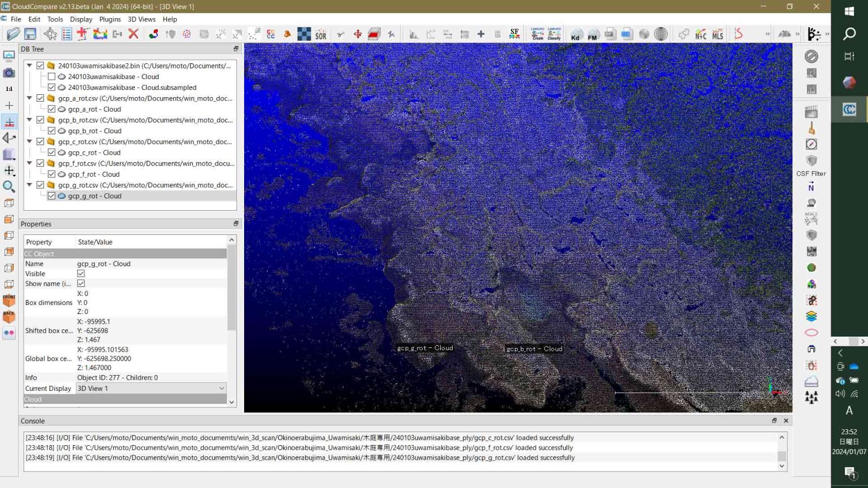The height and width of the screenshot is (488, 868).
Task: Open the CANUPO Classify plugin
Action: click(554, 34)
